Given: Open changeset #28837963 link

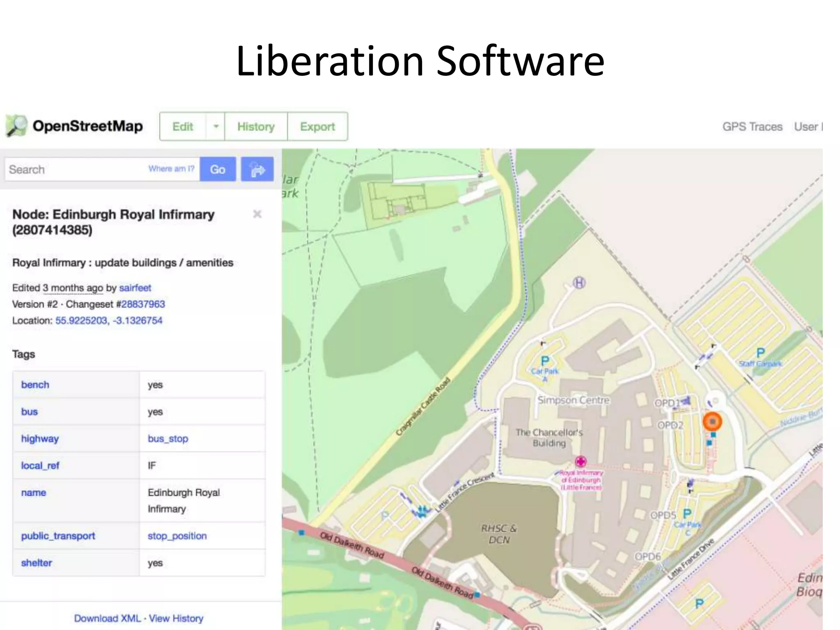Looking at the screenshot, I should 143,304.
